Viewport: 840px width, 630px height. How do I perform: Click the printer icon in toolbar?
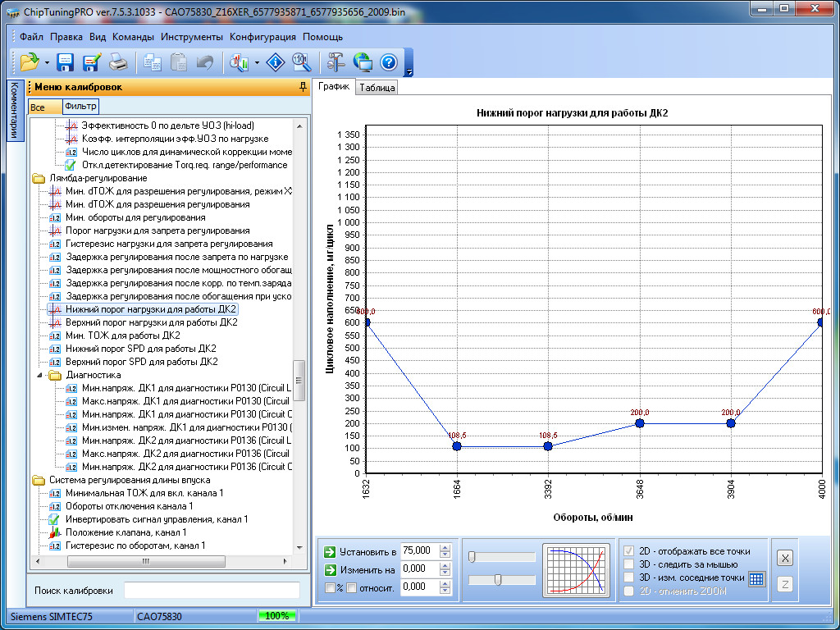[x=118, y=62]
